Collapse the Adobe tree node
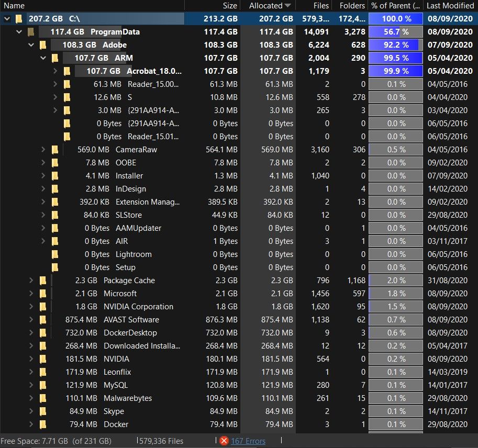The height and width of the screenshot is (448, 478). click(31, 45)
